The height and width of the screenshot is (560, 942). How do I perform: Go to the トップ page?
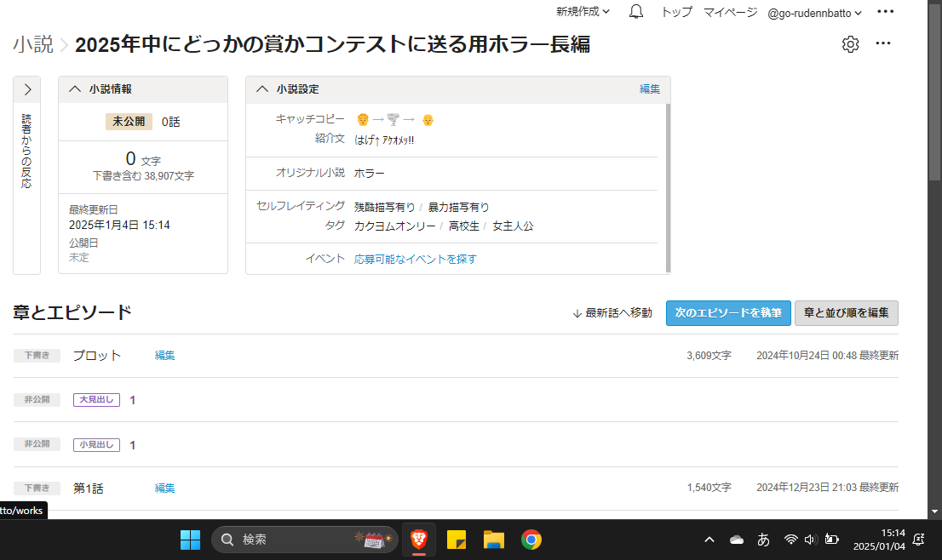pos(676,12)
